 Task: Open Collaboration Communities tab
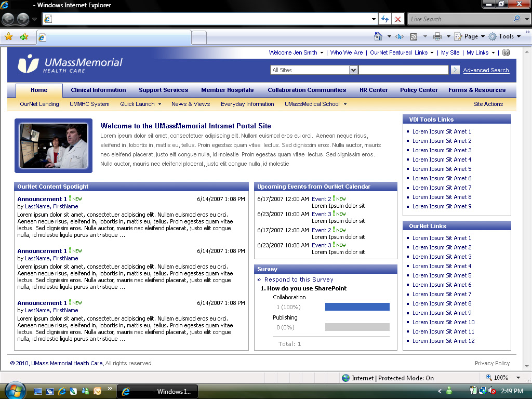[x=307, y=90]
